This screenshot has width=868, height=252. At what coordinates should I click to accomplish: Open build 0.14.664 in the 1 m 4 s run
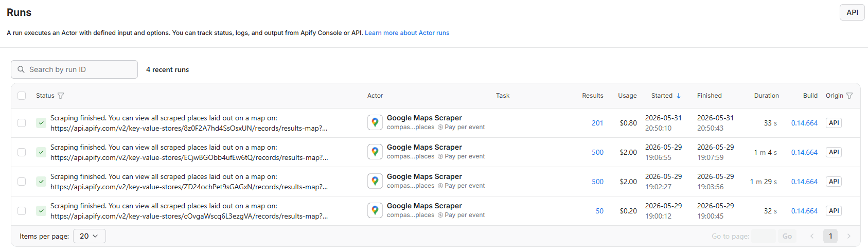804,152
